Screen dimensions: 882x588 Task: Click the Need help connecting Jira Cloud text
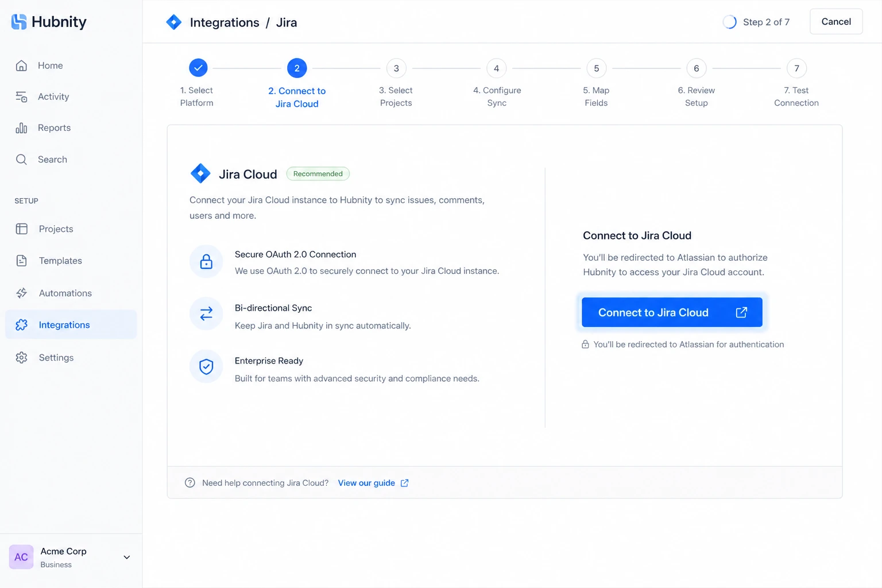(x=265, y=483)
